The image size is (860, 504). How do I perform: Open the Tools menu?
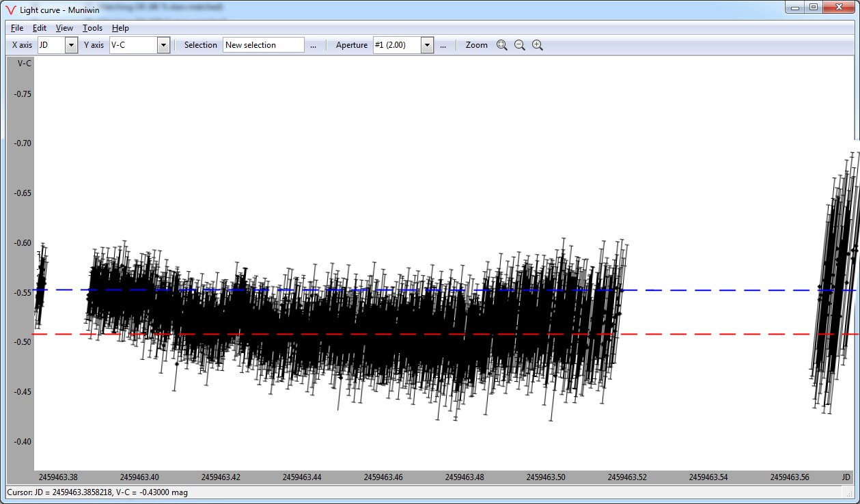tap(92, 28)
